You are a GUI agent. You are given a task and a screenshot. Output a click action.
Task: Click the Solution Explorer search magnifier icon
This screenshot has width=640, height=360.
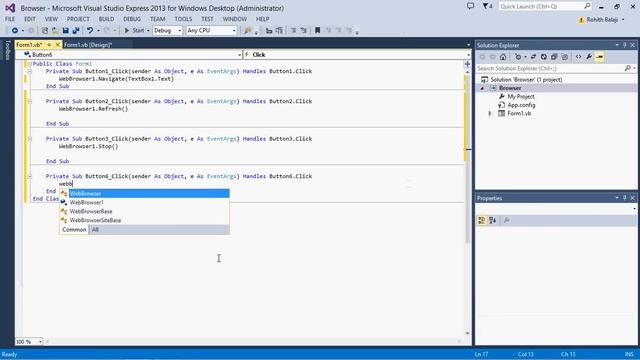pos(628,68)
